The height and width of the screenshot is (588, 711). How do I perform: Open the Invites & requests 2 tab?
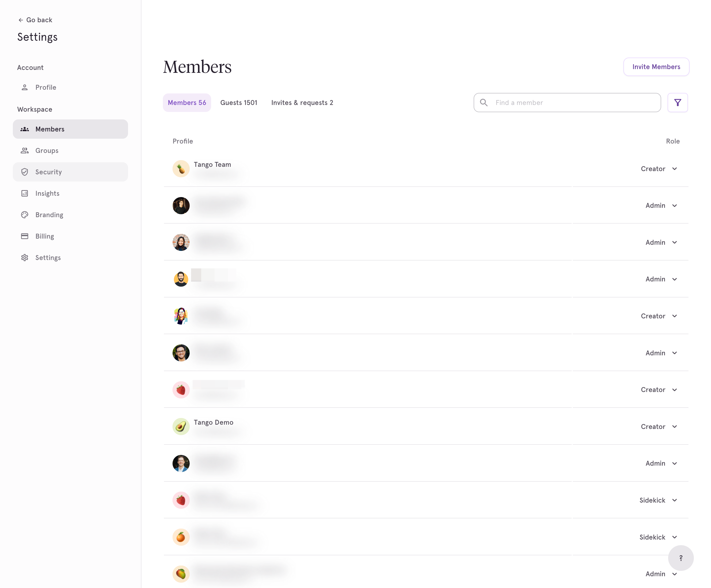pyautogui.click(x=302, y=103)
